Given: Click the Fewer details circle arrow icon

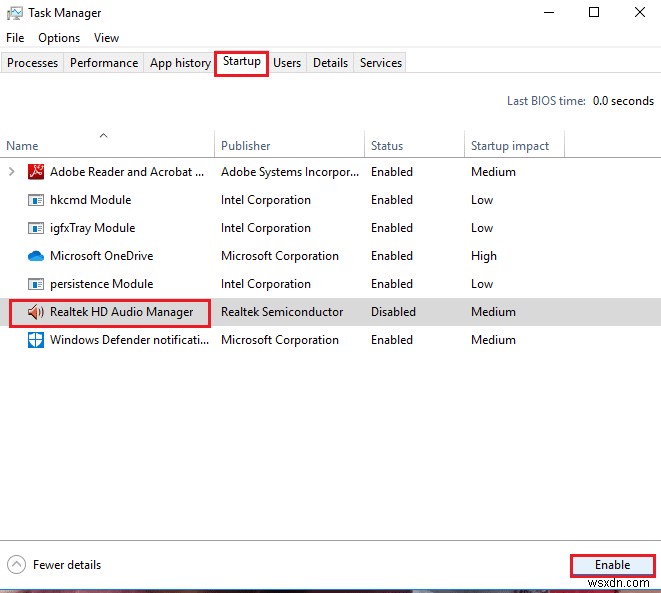Looking at the screenshot, I should pyautogui.click(x=16, y=565).
